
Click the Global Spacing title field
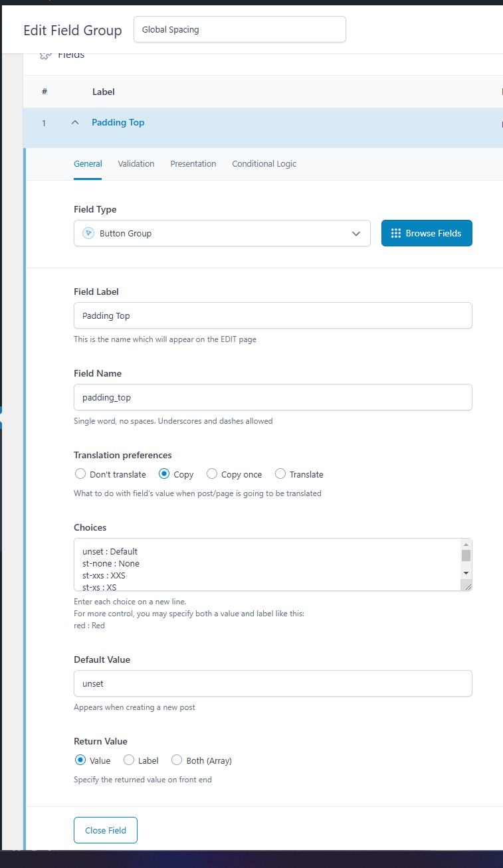pyautogui.click(x=240, y=29)
